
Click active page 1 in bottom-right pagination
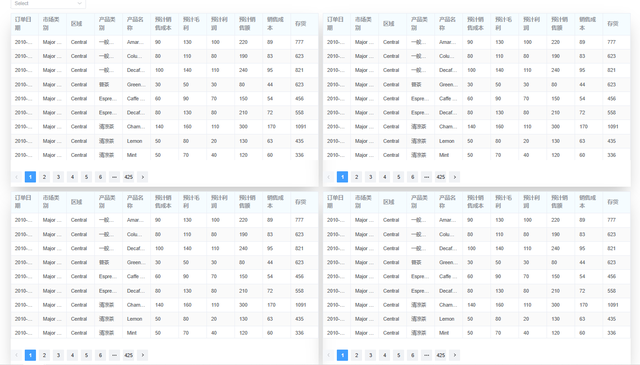point(342,355)
